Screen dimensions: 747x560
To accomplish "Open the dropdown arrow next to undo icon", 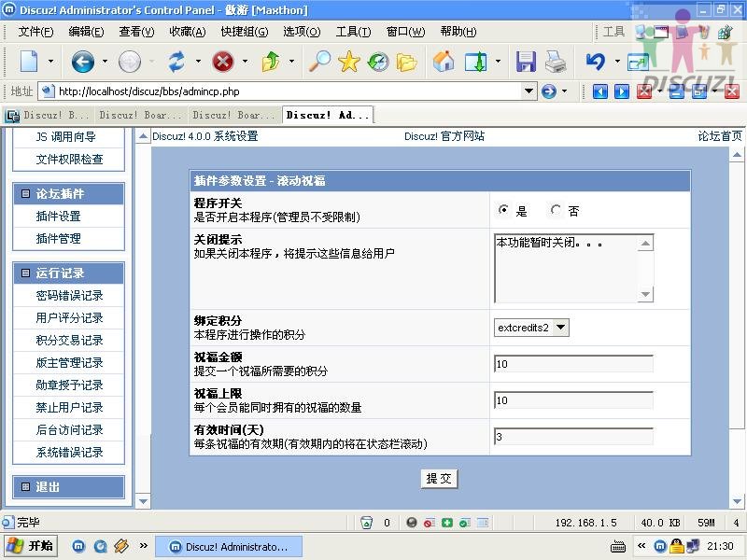I will point(617,62).
